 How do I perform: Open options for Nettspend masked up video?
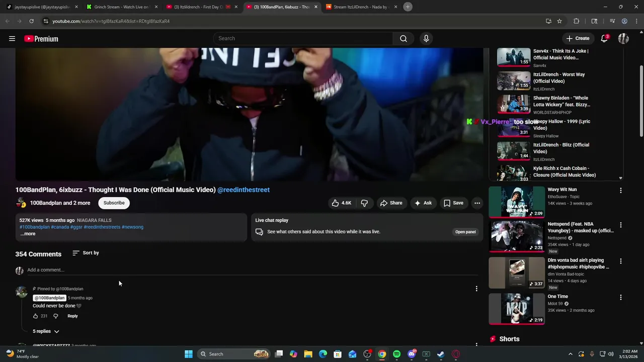point(620,225)
